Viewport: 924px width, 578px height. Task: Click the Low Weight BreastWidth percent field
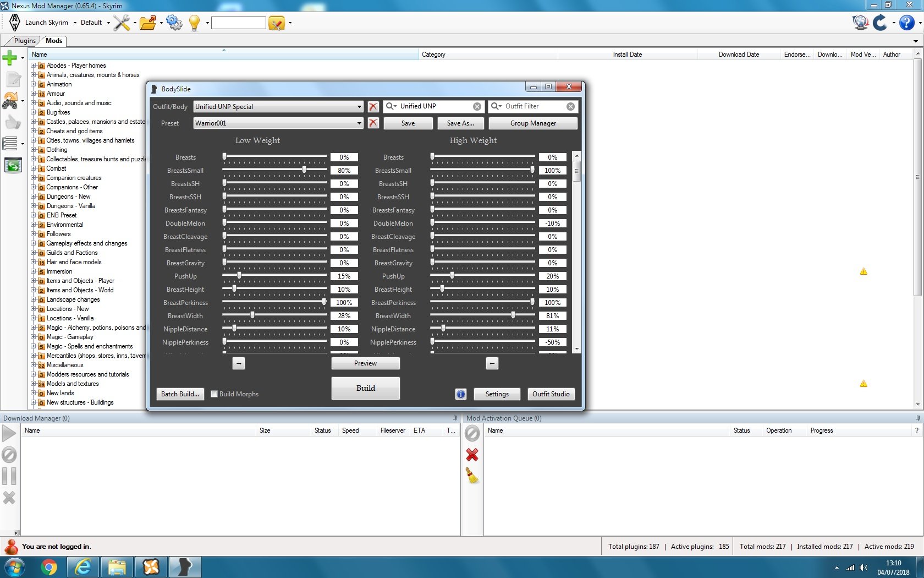point(344,316)
